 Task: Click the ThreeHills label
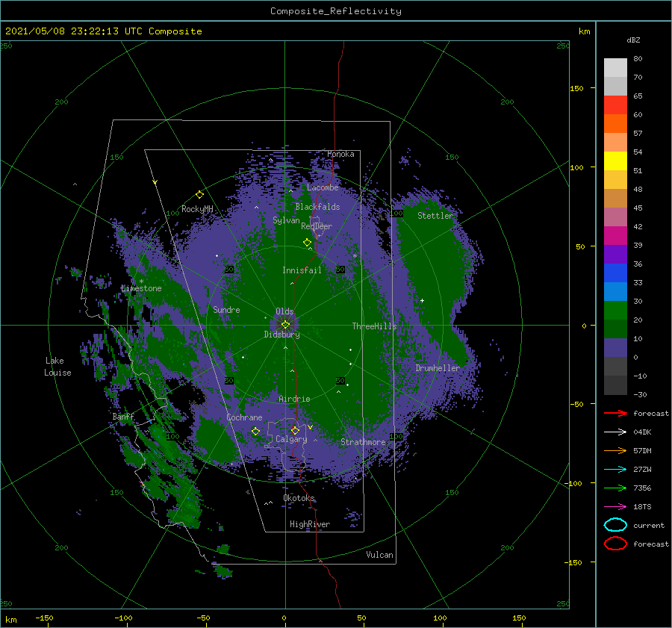tap(374, 326)
